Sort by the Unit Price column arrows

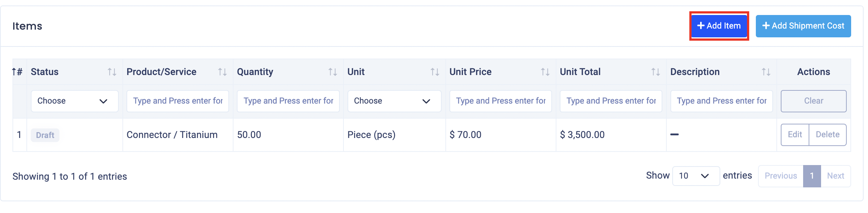pyautogui.click(x=545, y=72)
